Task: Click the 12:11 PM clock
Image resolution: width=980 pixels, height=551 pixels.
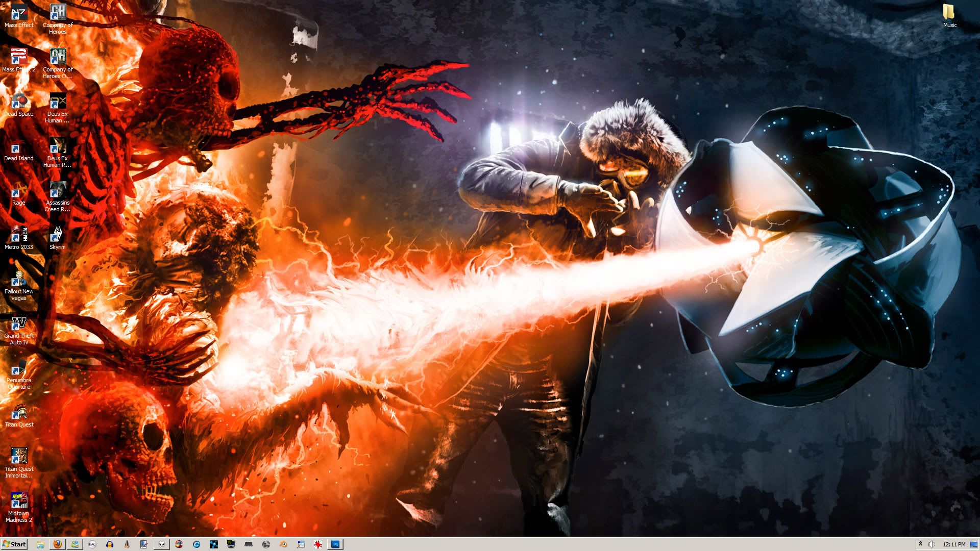Action: click(954, 544)
